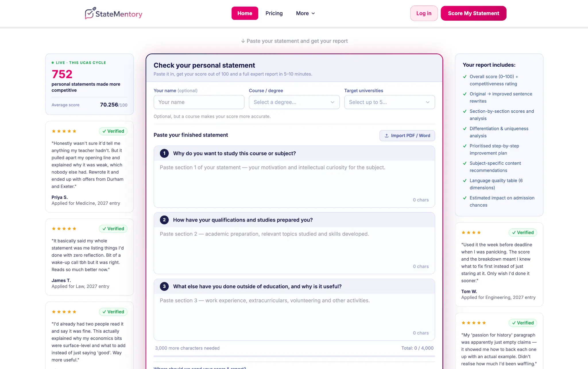Click the section 3 work experience text area

[294, 317]
